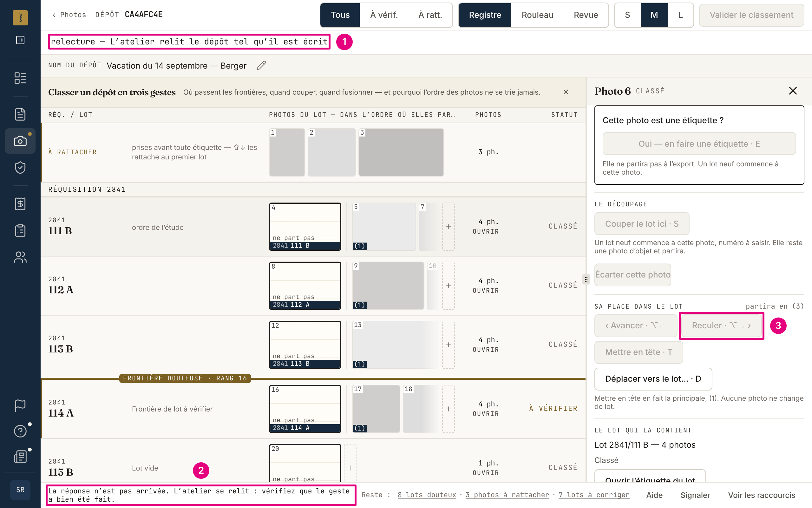Open '8 lots douteux' link
The image size is (812, 508).
(427, 495)
